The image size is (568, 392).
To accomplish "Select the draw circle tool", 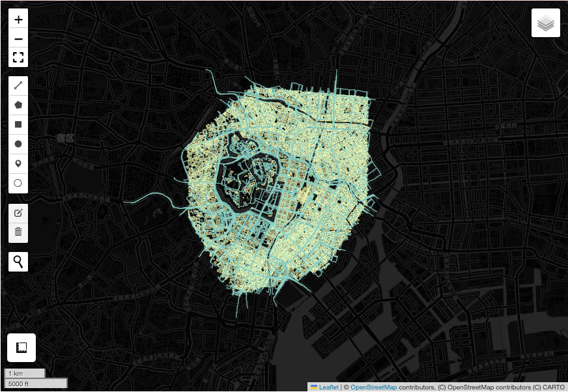I will [18, 144].
